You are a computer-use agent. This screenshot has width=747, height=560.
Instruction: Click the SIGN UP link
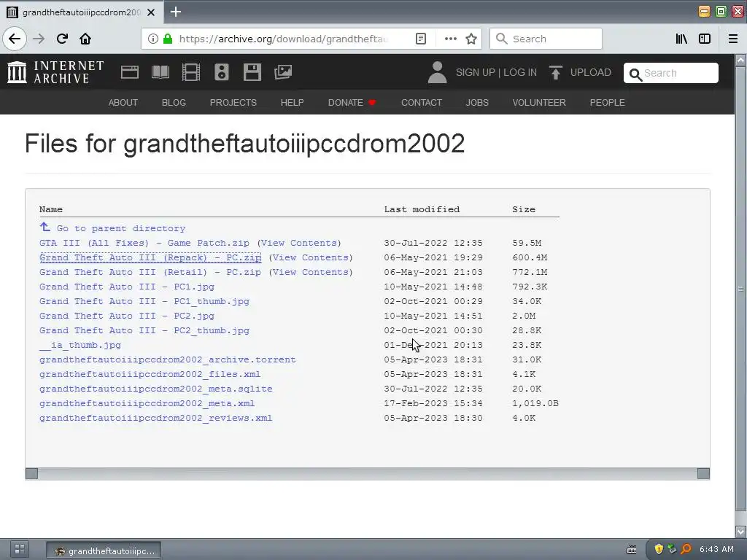coord(475,72)
